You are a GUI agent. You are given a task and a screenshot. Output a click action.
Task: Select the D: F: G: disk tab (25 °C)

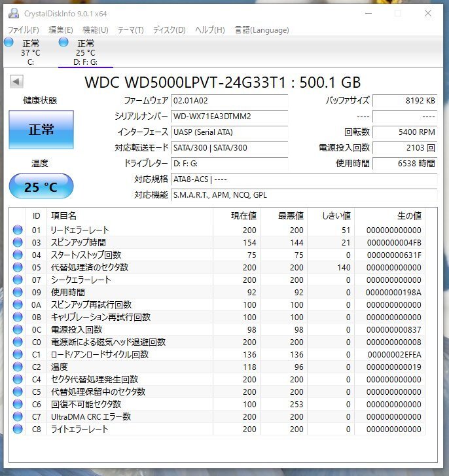tap(86, 52)
